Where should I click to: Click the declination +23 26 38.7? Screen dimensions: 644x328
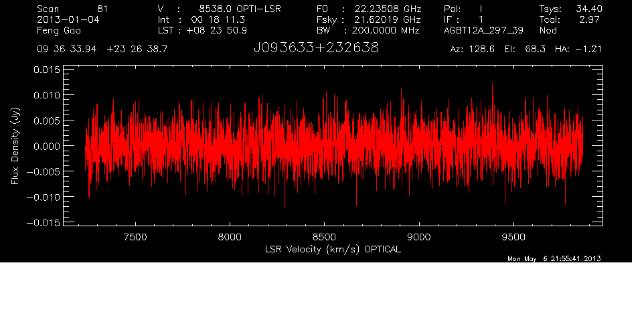coord(137,50)
